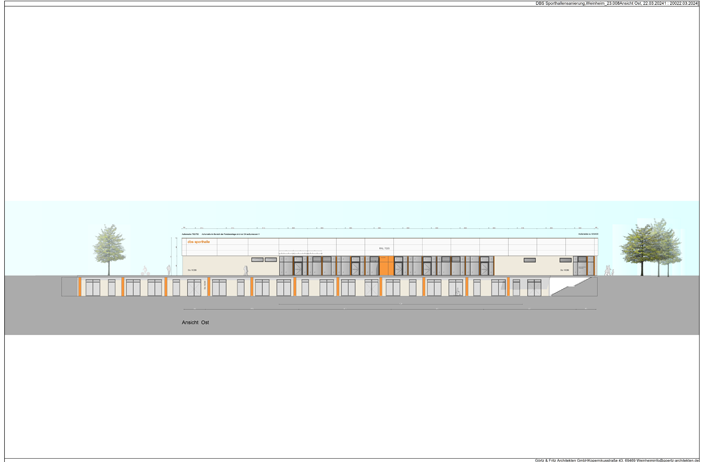Click the RAL label on the upper white facade
Image resolution: width=705 pixels, height=462 pixels.
point(384,248)
